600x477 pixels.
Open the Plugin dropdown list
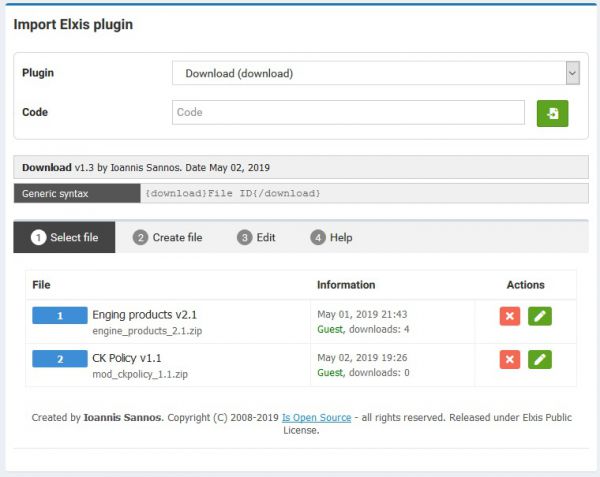coord(375,73)
